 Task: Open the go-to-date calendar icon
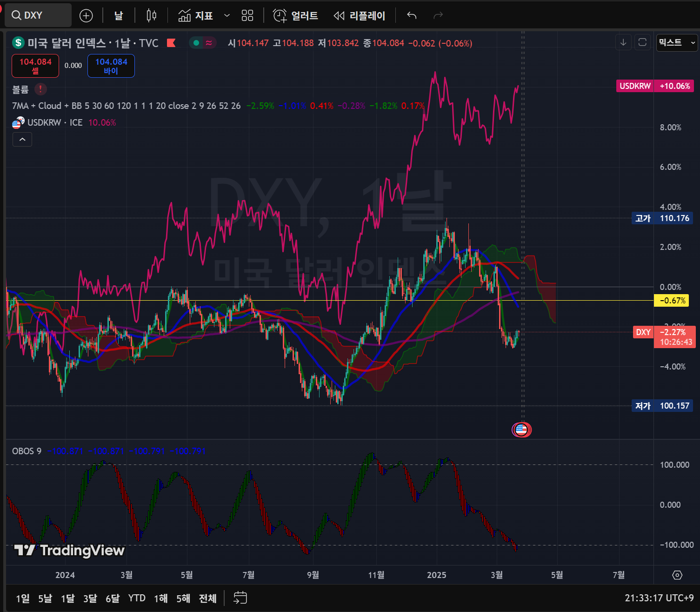pos(240,598)
